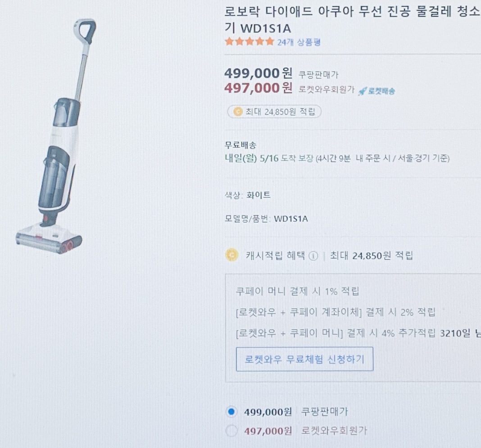Click the five-star rating icons
481x448 pixels.
pos(250,41)
